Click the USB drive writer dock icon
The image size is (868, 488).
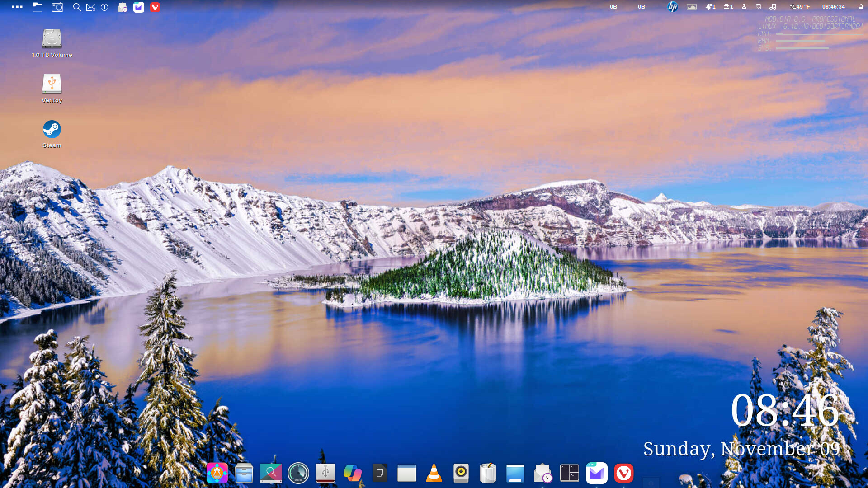(x=325, y=473)
